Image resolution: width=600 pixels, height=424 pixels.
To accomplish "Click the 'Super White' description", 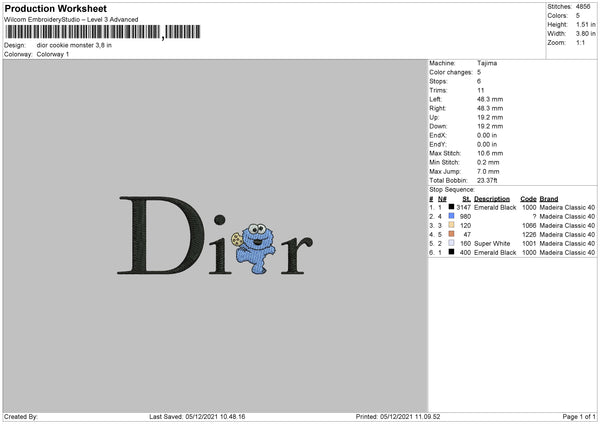I will coord(492,243).
